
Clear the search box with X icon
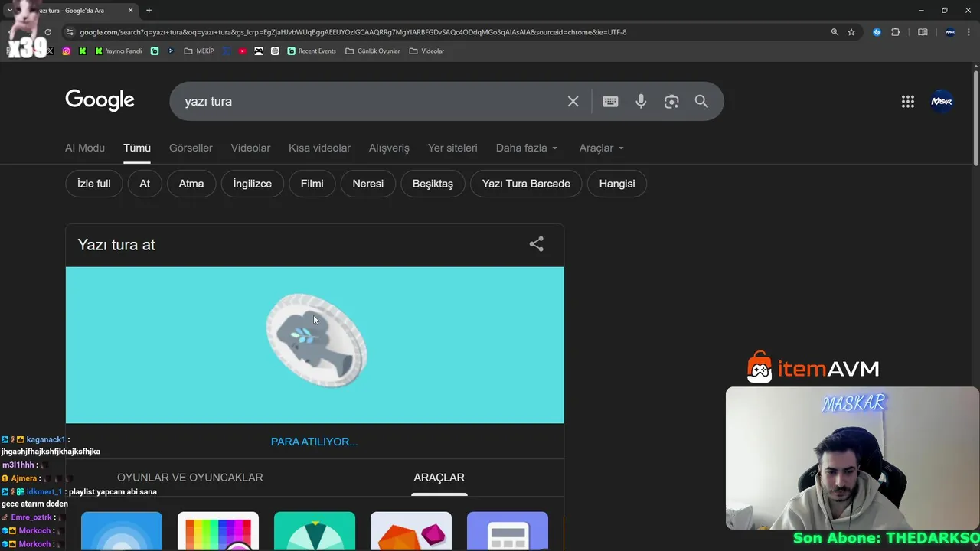(x=573, y=101)
